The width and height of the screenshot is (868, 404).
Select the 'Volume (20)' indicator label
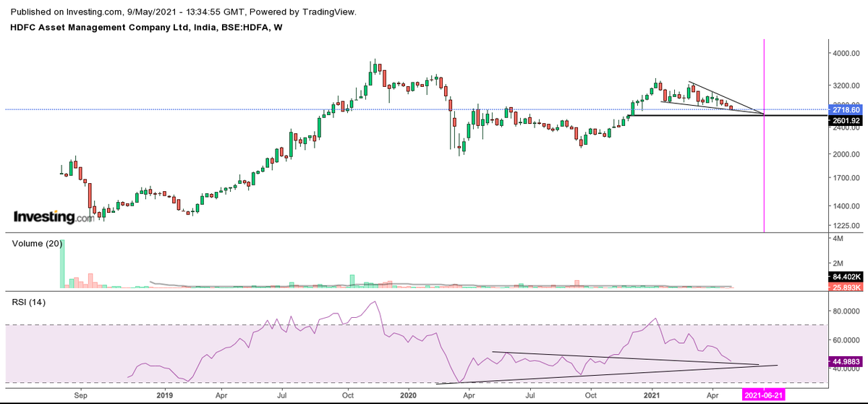(x=38, y=243)
